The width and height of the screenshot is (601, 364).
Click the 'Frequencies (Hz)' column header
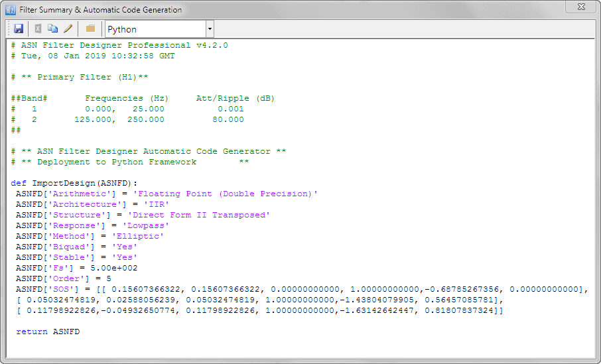coord(127,99)
